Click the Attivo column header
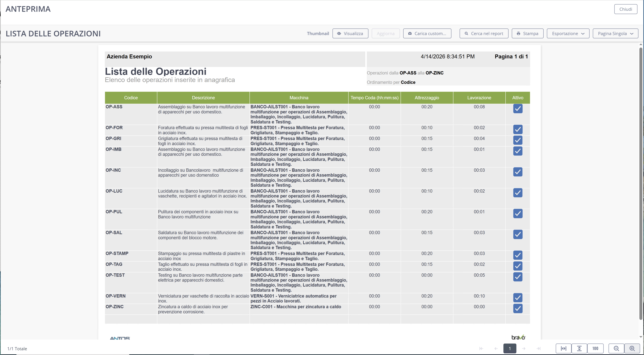The width and height of the screenshot is (644, 355). 518,98
